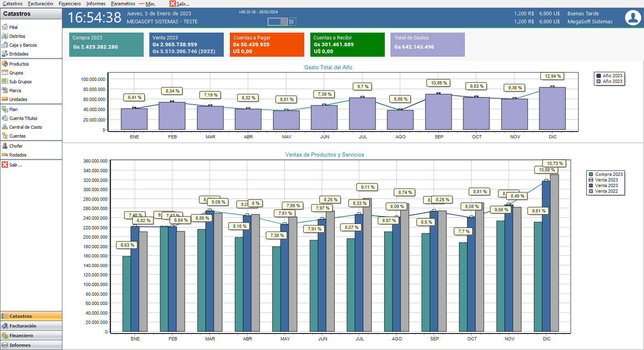Open Cuenta Títulos in the sidebar
The height and width of the screenshot is (350, 644).
click(20, 118)
